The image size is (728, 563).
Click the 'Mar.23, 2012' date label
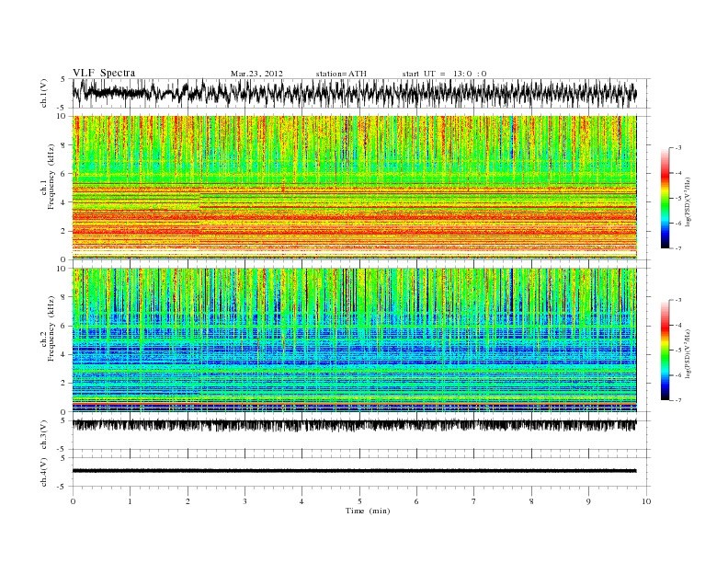256,74
